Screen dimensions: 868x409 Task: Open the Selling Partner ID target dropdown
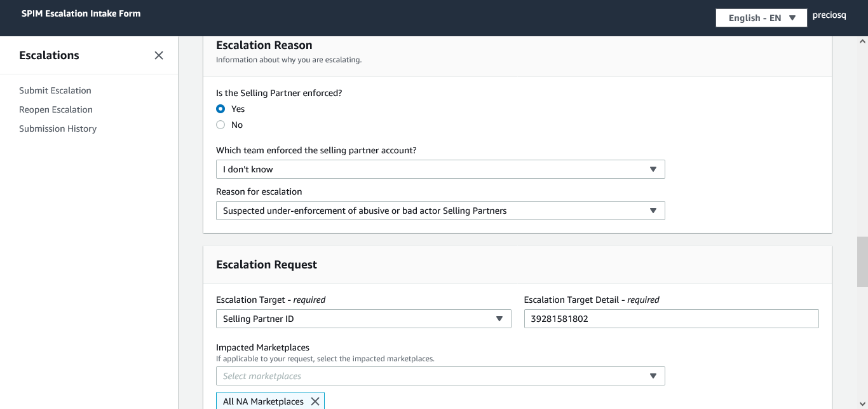[356, 319]
